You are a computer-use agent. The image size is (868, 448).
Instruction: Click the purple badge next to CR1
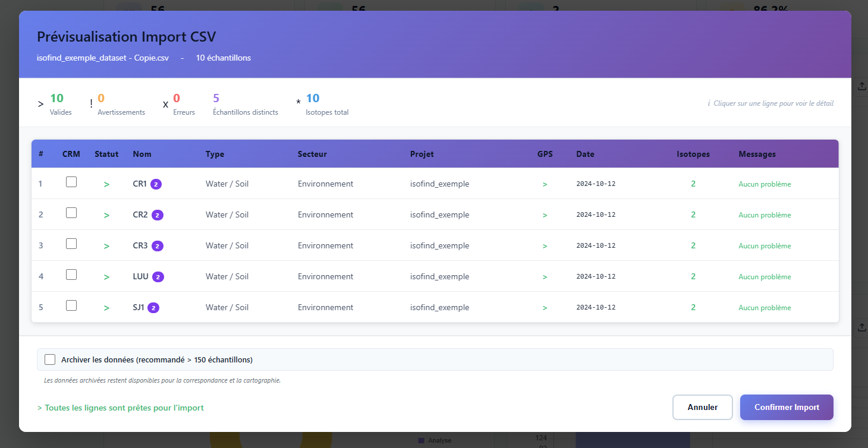click(156, 184)
